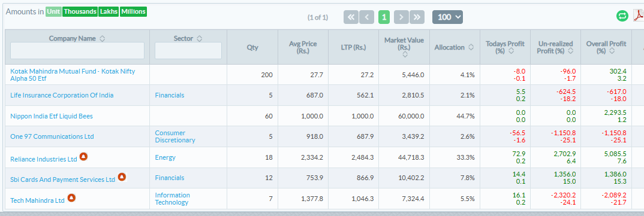644x216 pixels.
Task: Sort by the Allocation column
Action: (471, 47)
